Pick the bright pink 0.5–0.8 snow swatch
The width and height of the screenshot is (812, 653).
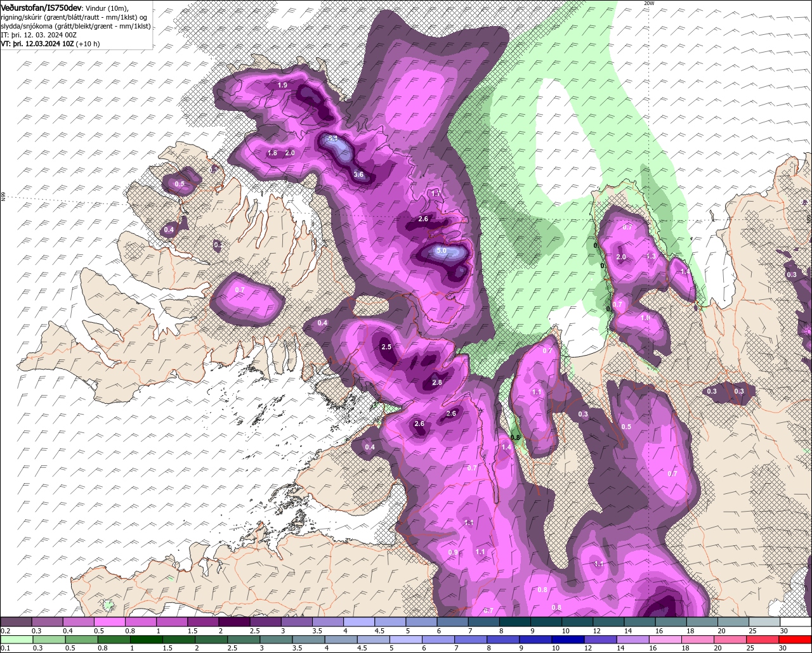coord(110,622)
